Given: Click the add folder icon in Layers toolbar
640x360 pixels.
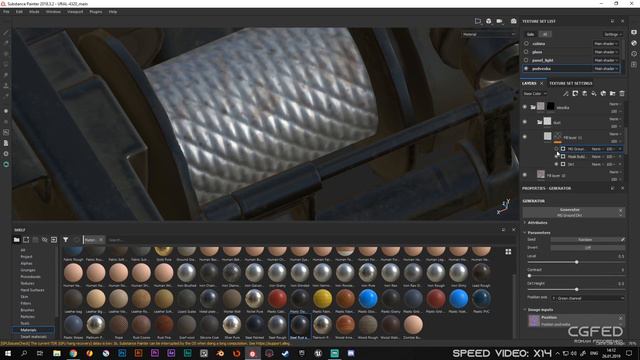Looking at the screenshot, I should tap(613, 93).
